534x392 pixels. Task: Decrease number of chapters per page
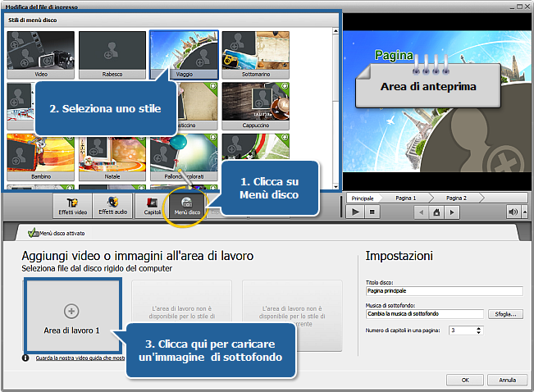478,332
